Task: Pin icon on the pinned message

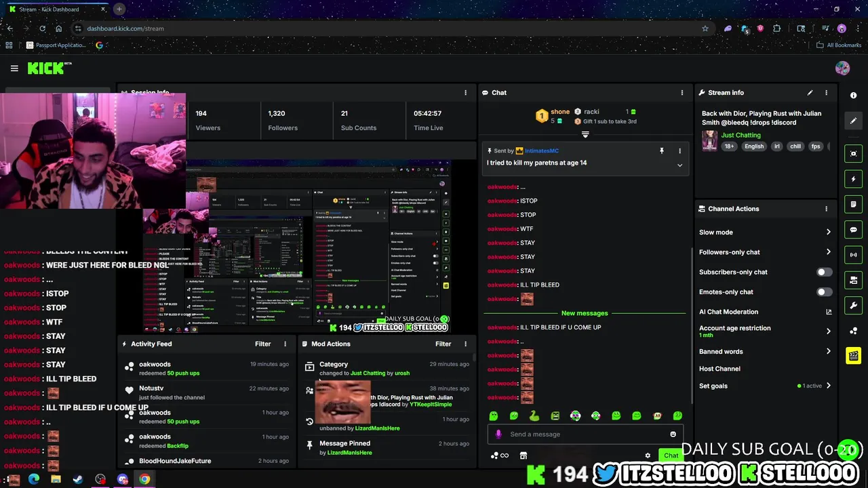Action: click(662, 150)
